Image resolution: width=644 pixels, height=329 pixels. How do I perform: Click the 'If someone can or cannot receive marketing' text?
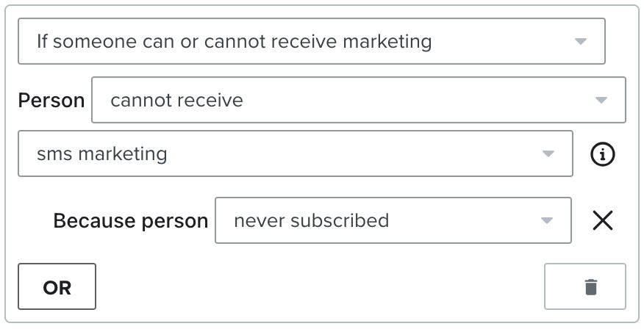click(x=234, y=41)
